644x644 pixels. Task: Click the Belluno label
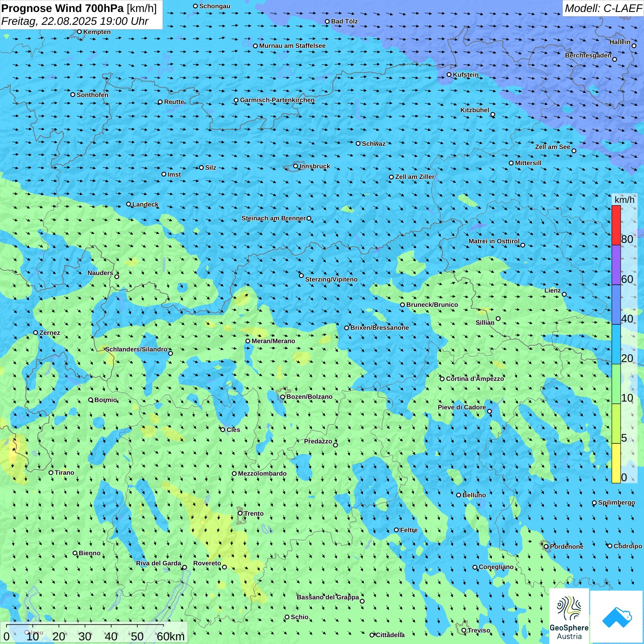474,495
